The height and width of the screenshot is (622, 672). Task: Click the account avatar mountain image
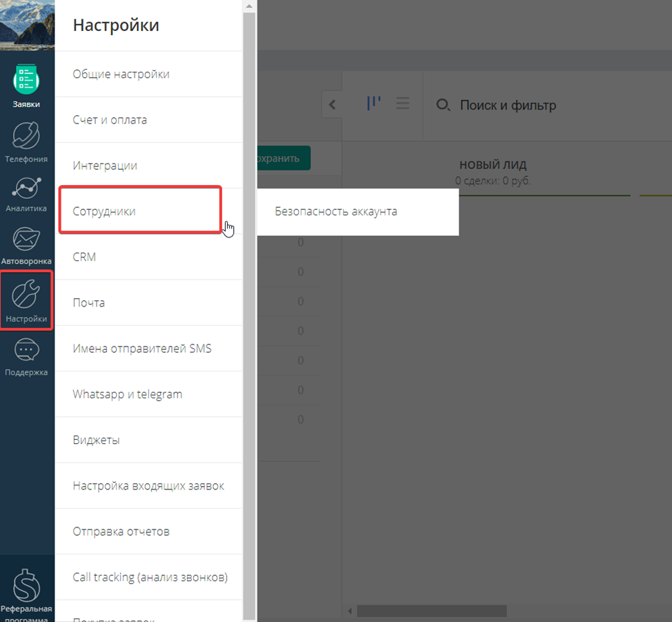point(28,25)
